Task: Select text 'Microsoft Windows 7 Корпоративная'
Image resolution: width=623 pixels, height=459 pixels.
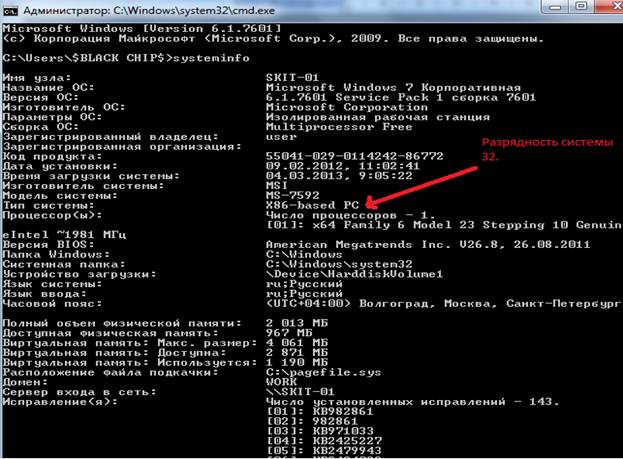Action: point(393,87)
